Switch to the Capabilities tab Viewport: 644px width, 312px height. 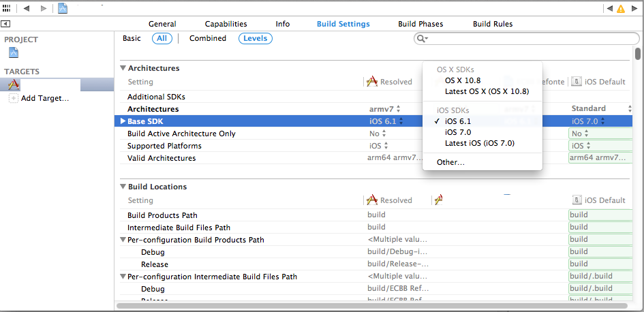pyautogui.click(x=226, y=24)
